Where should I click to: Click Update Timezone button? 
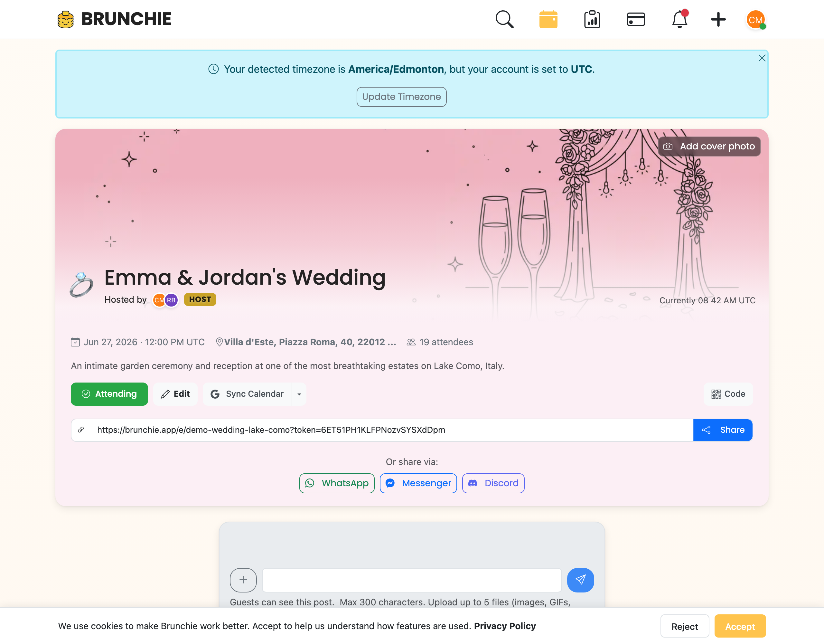click(401, 97)
